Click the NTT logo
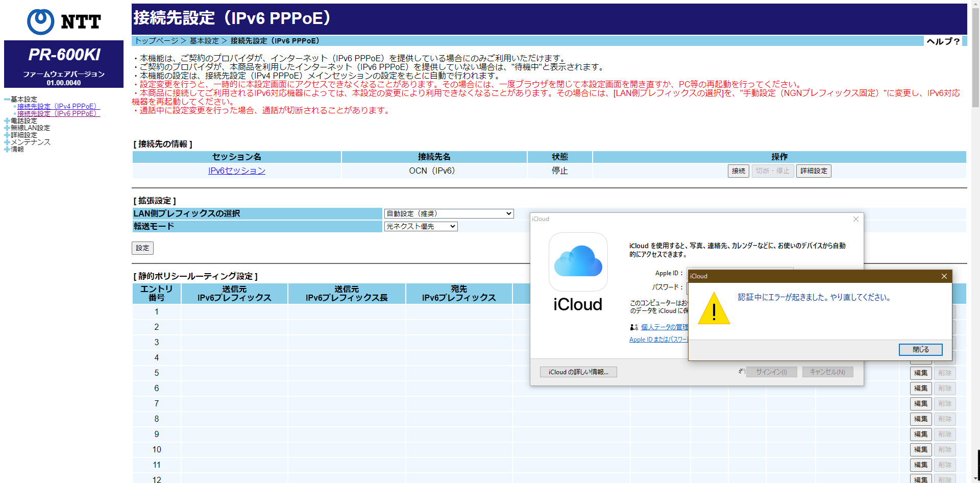Screen dimensions: 980x483 [64, 21]
